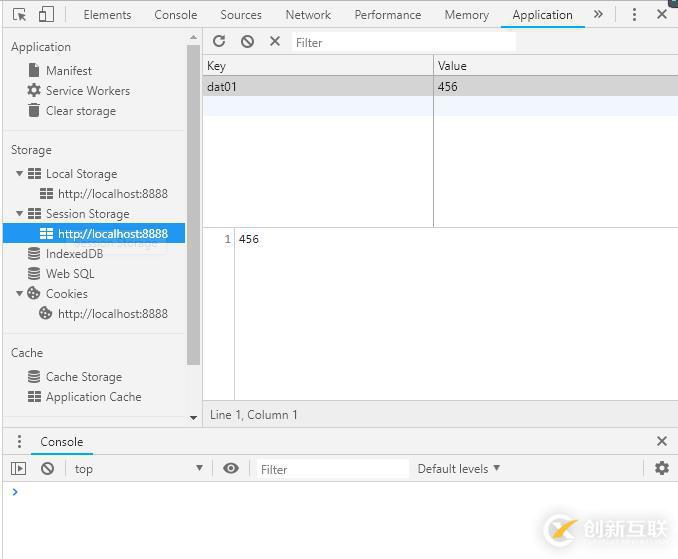The height and width of the screenshot is (559, 678).
Task: Select the dat01 key cell
Action: click(318, 86)
